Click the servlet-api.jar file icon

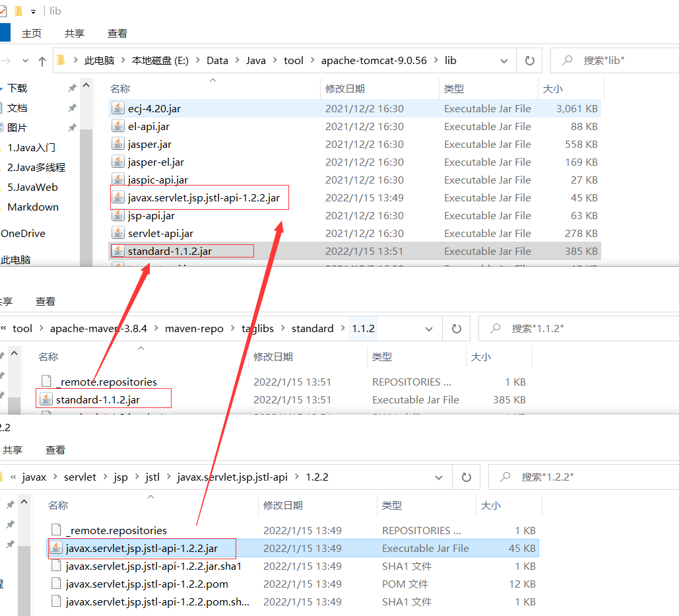(117, 232)
